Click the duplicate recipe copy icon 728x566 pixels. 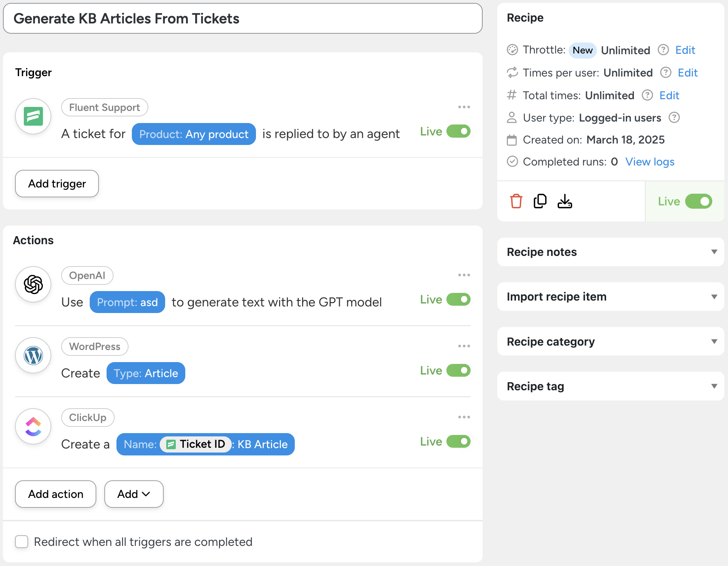tap(540, 201)
